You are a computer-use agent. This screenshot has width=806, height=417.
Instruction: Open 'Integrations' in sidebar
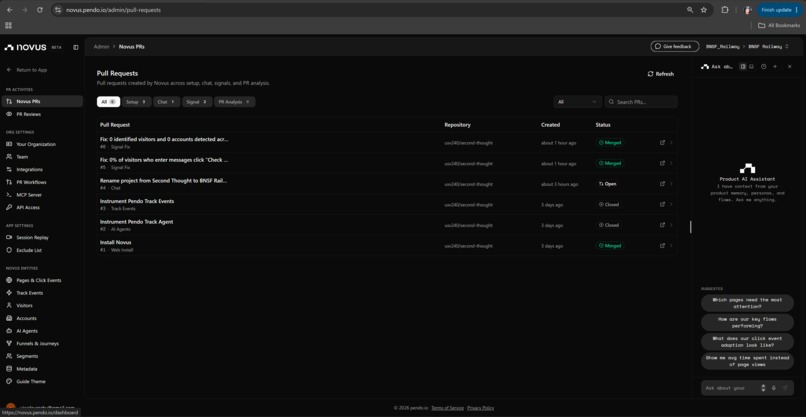point(42,169)
